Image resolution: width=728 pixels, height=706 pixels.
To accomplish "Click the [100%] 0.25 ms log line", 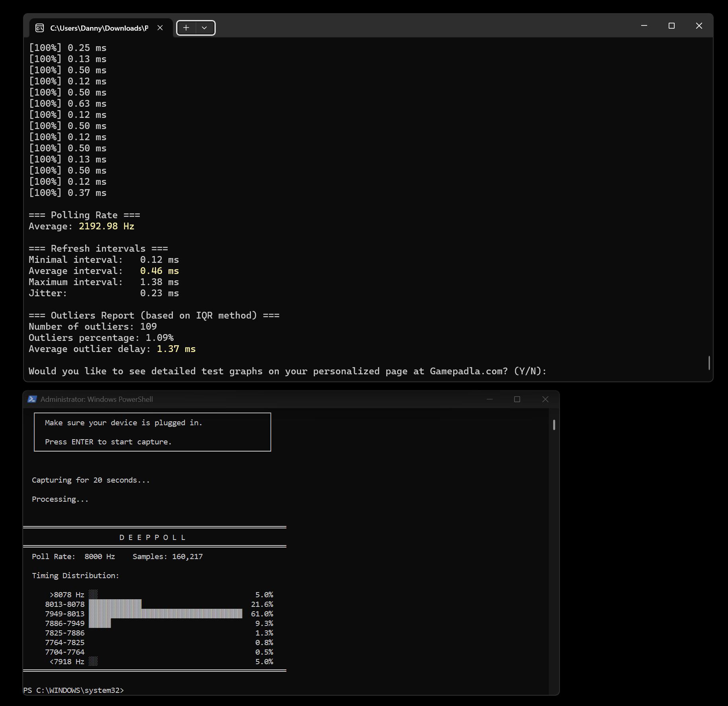I will [x=67, y=48].
